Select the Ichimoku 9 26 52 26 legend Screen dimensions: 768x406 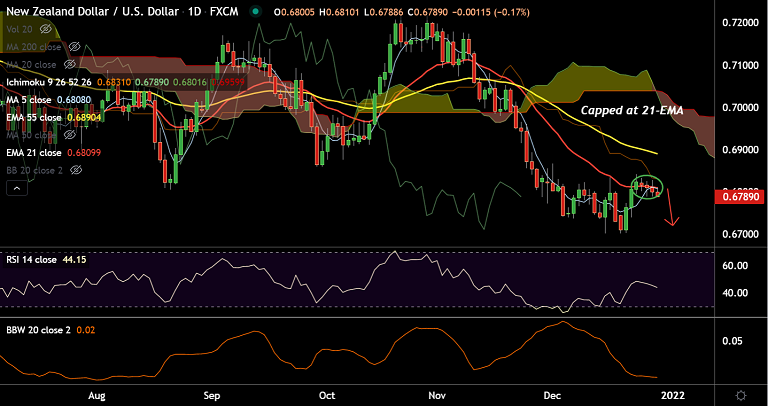(x=50, y=82)
